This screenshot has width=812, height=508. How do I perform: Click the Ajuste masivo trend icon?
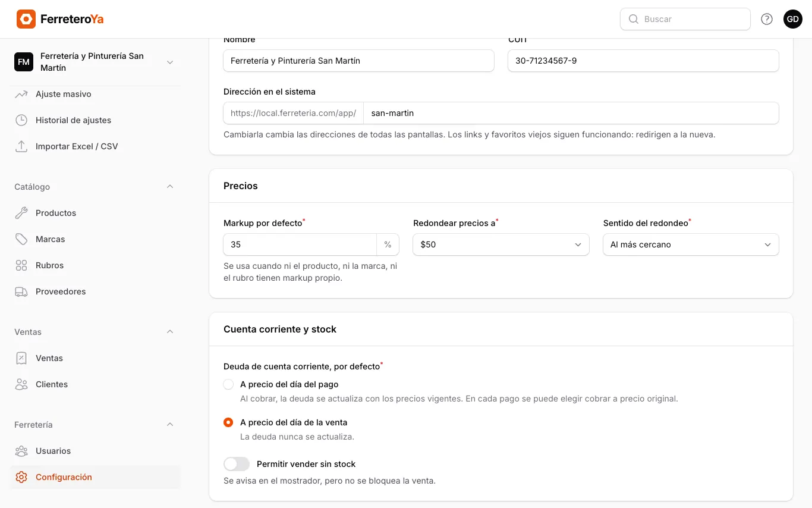point(21,94)
